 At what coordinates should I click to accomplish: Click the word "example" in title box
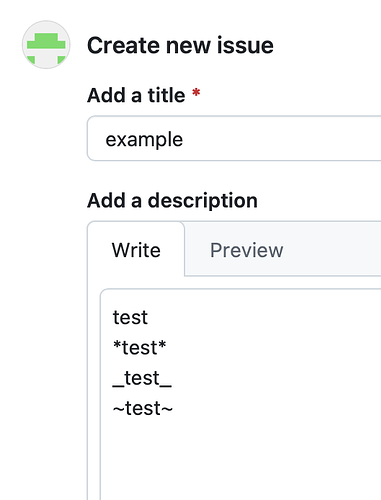(144, 139)
